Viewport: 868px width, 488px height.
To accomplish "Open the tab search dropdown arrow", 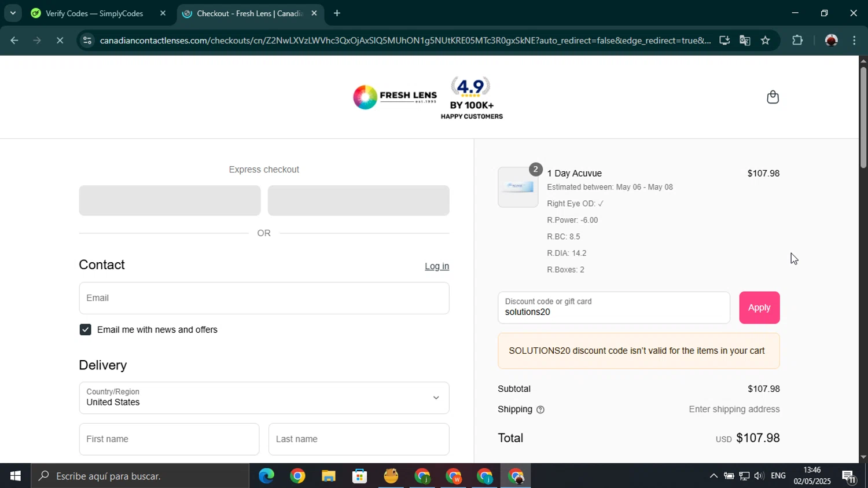I will pos(13,13).
